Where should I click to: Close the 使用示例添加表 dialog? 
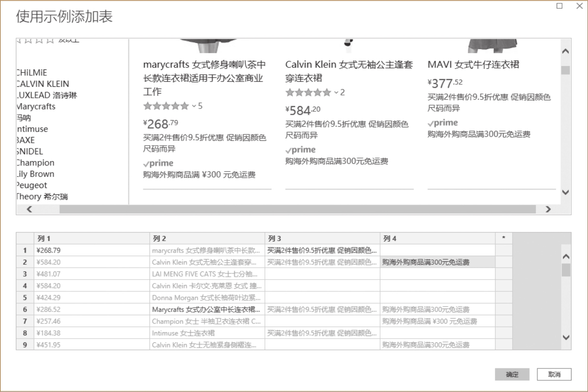tap(579, 6)
